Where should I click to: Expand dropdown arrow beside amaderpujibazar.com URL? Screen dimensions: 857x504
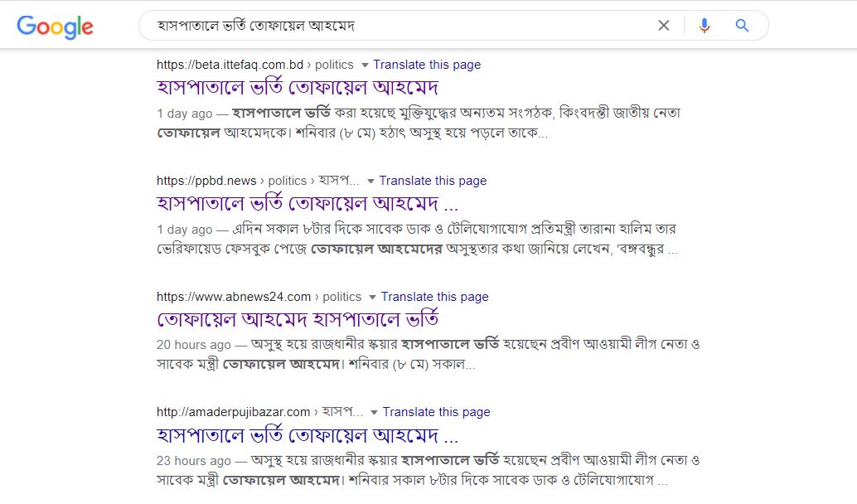pos(374,413)
